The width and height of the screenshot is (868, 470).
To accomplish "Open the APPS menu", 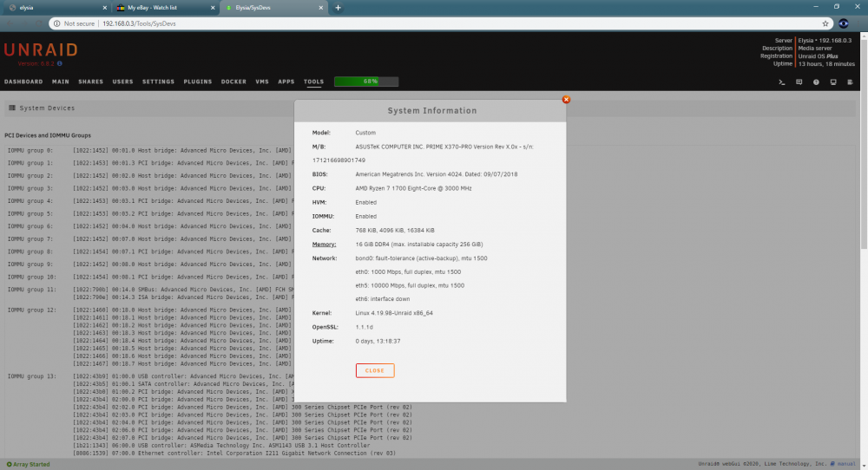I will pyautogui.click(x=286, y=82).
